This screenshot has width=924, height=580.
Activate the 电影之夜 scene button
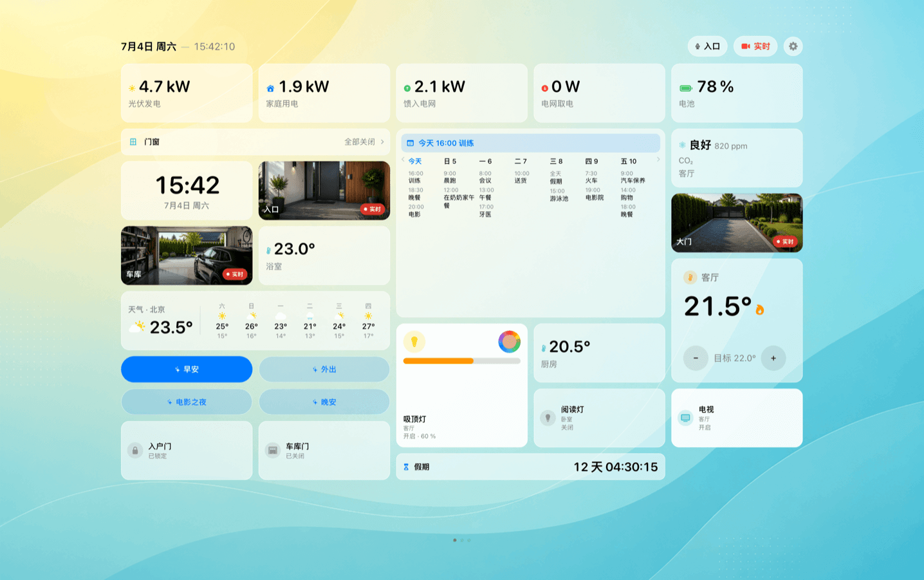click(x=187, y=402)
